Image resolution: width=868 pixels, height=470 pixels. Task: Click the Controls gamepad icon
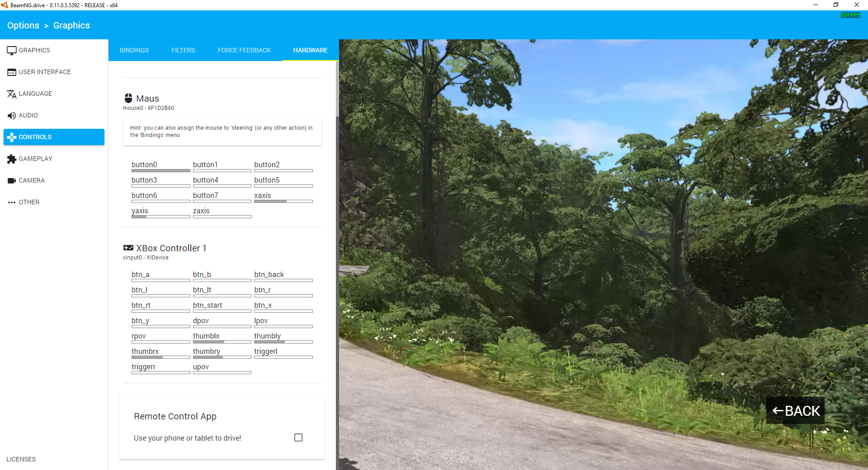click(x=12, y=137)
